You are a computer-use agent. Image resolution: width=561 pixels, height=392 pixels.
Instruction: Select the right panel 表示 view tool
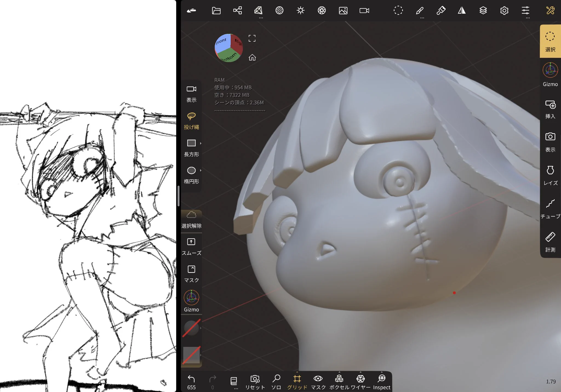[x=550, y=142]
